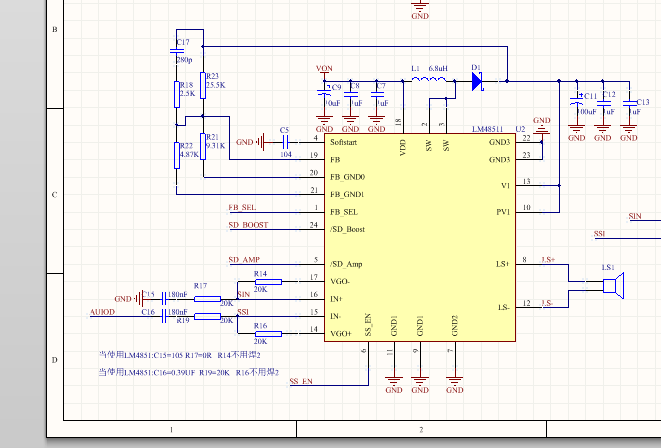661x448 pixels.
Task: Select the FB_GND1 pin name
Action: tap(347, 194)
